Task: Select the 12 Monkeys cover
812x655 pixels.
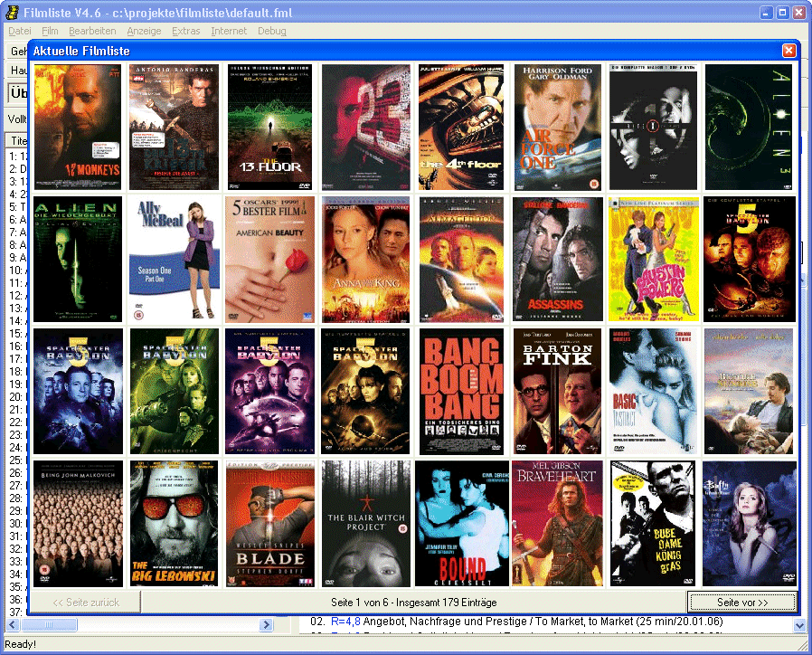Action: (78, 127)
